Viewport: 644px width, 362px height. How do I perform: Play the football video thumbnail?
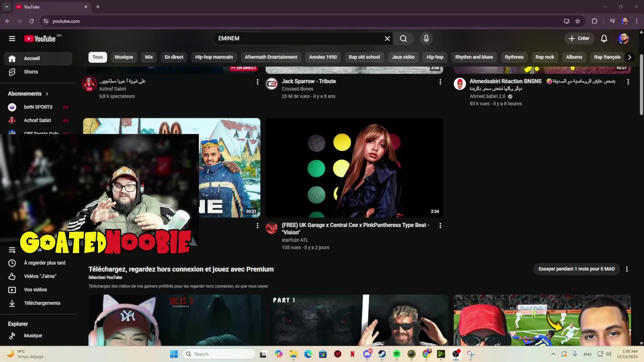coord(542,320)
